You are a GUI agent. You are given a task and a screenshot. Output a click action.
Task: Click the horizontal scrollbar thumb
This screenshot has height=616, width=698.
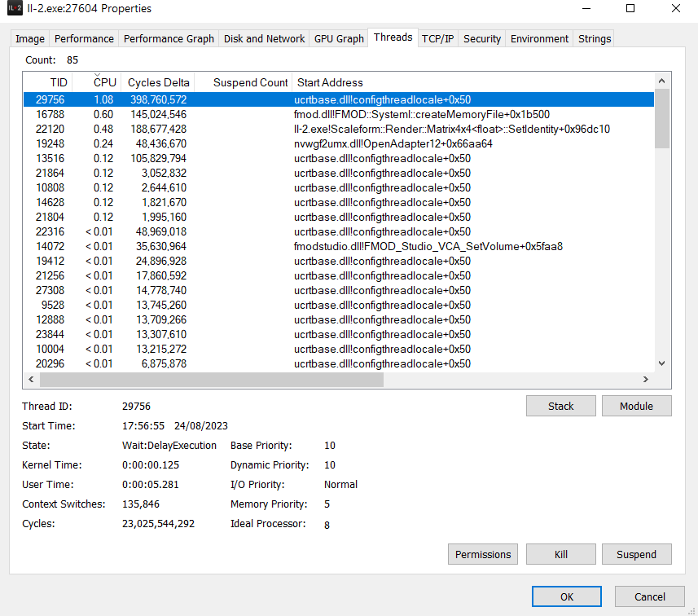[212, 380]
